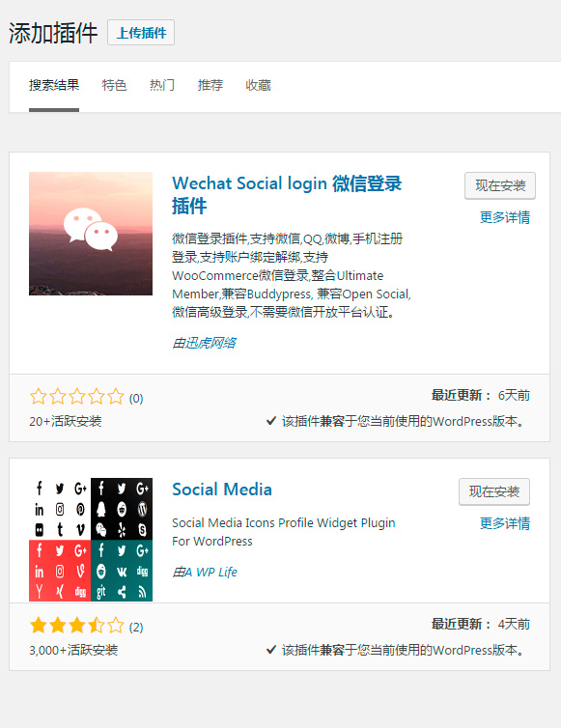View 更多详情 for Social Media plugin
The image size is (561, 728).
tap(505, 523)
